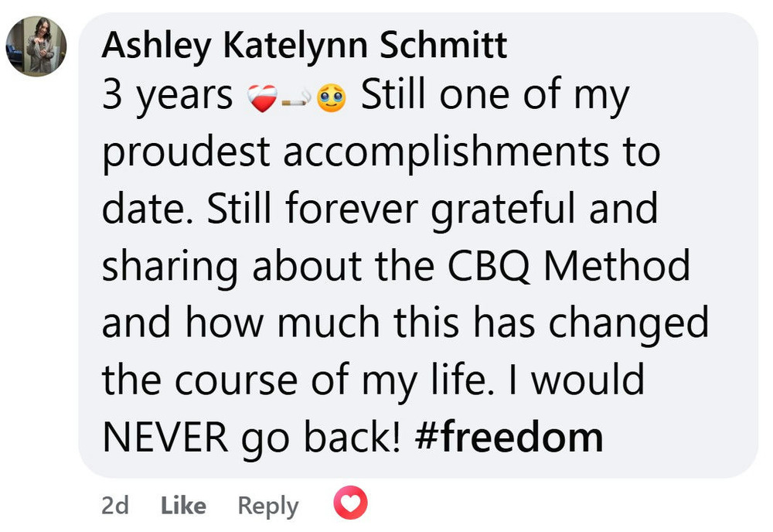Click the 2d comment timestamp
Screen dimensions: 773x532
[115, 506]
